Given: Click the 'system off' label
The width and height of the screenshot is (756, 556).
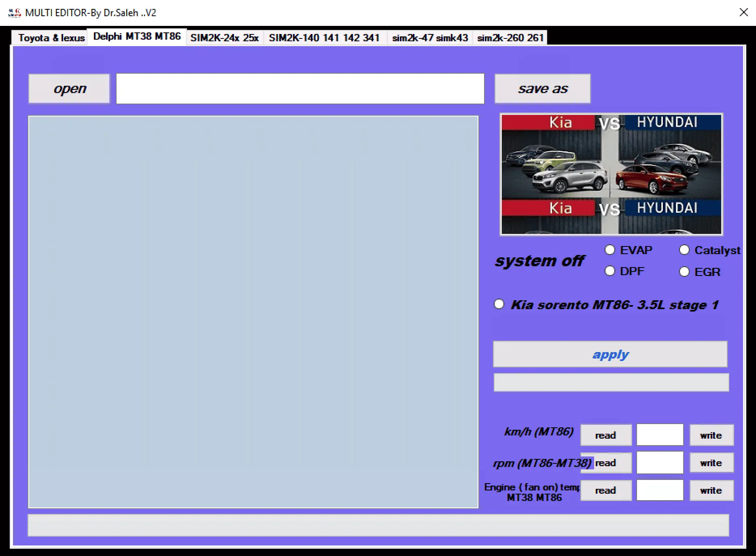Looking at the screenshot, I should point(540,261).
